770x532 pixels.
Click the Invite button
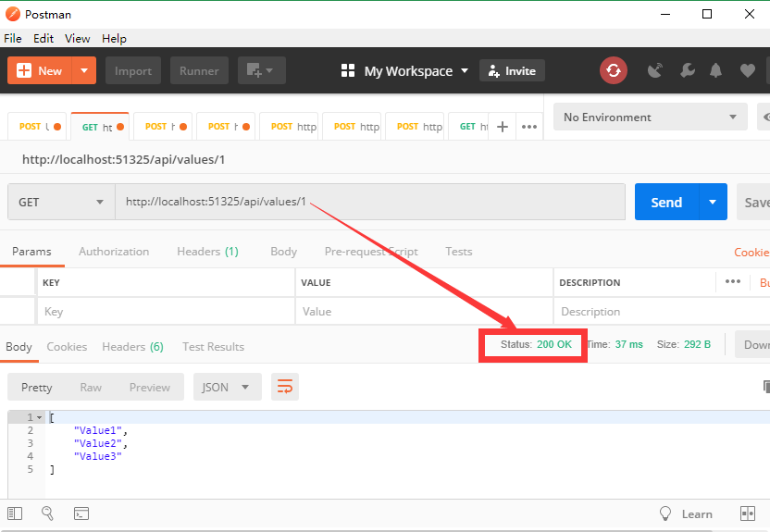click(x=512, y=70)
